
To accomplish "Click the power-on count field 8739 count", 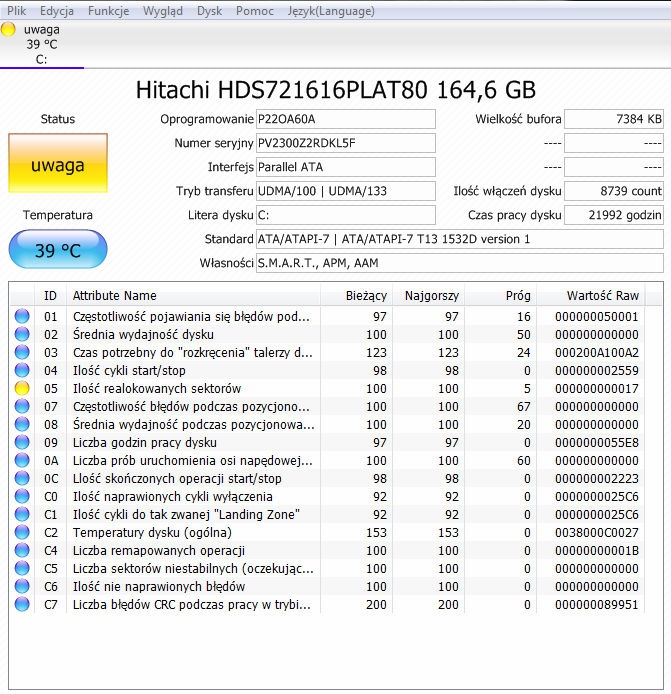I will pos(614,191).
